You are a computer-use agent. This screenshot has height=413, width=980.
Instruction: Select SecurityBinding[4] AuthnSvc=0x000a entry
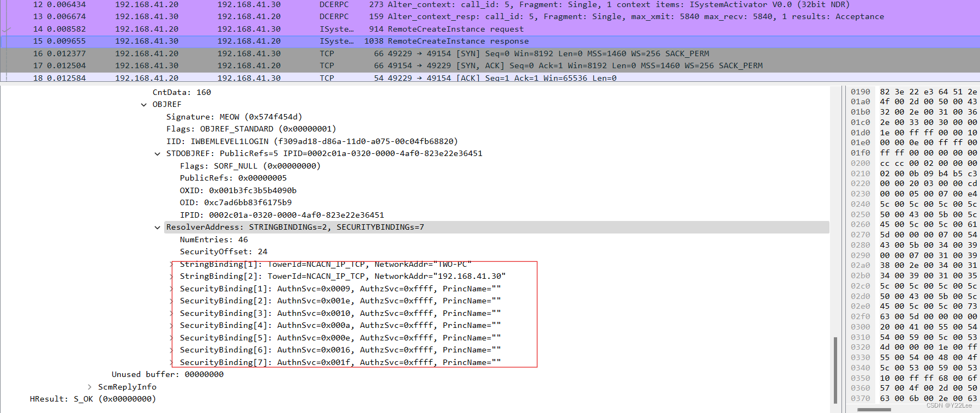click(x=340, y=326)
